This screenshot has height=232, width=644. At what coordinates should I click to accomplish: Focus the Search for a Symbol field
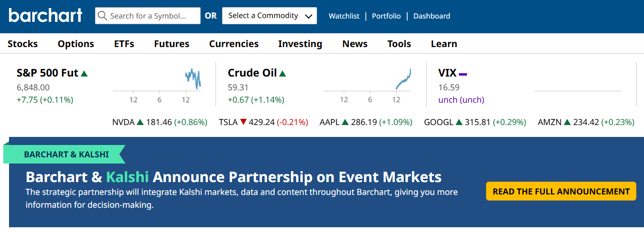pos(148,16)
